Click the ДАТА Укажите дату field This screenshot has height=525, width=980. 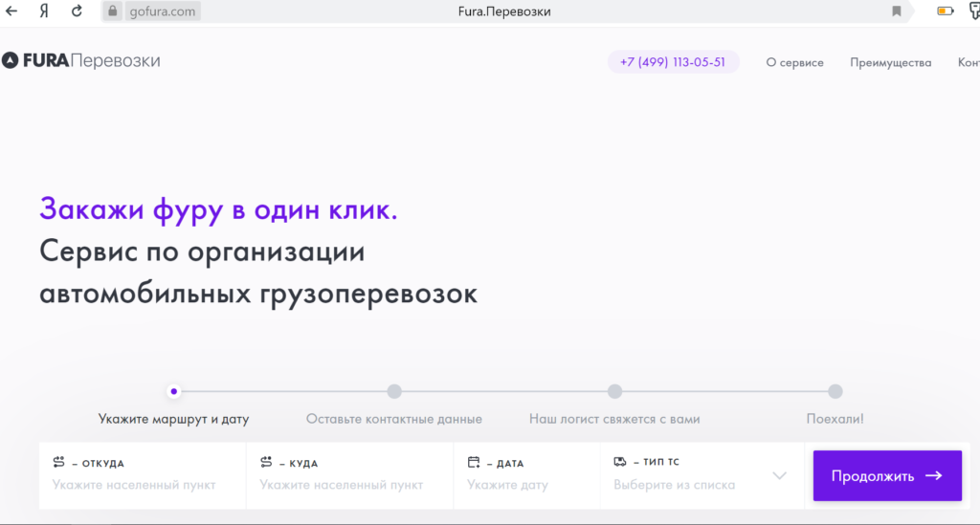(x=527, y=475)
